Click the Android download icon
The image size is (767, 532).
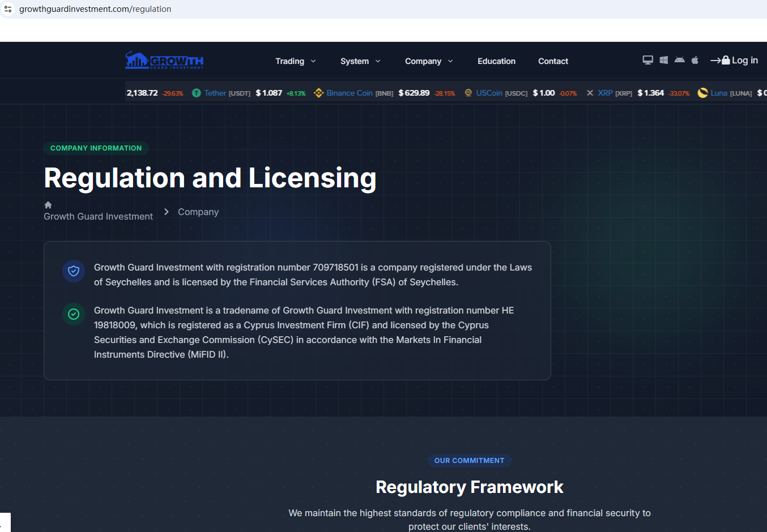click(x=679, y=60)
